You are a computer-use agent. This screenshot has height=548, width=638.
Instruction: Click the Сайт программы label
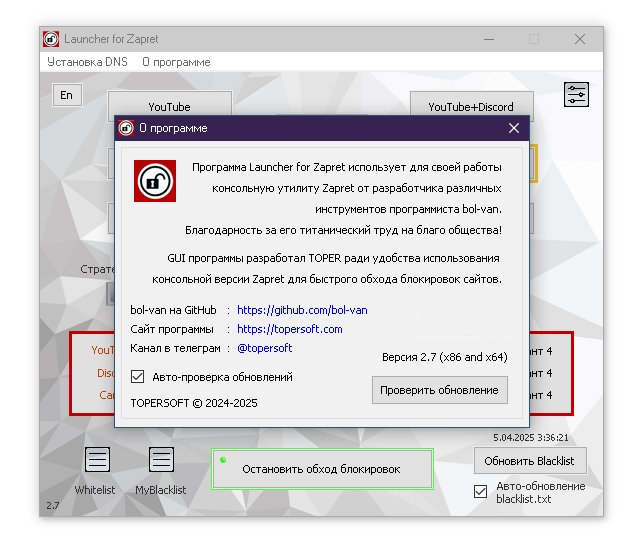pyautogui.click(x=172, y=329)
